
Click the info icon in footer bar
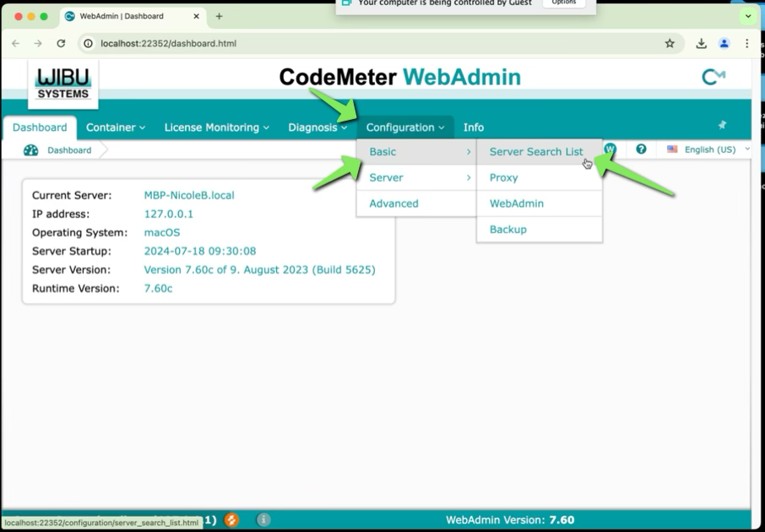(x=263, y=519)
